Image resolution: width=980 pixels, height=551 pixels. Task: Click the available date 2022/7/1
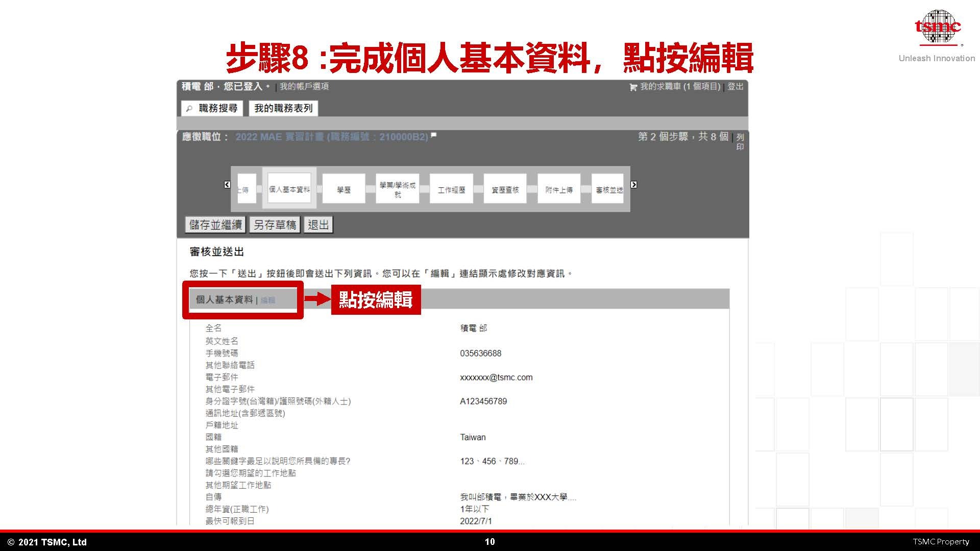476,521
